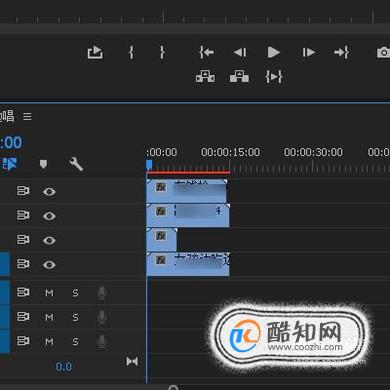Click the blue playhead marker on the time ruler

pos(149,165)
